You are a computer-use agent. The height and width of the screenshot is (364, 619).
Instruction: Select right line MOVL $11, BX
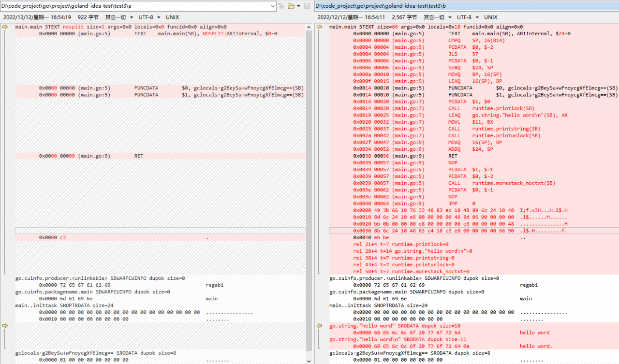[473, 122]
